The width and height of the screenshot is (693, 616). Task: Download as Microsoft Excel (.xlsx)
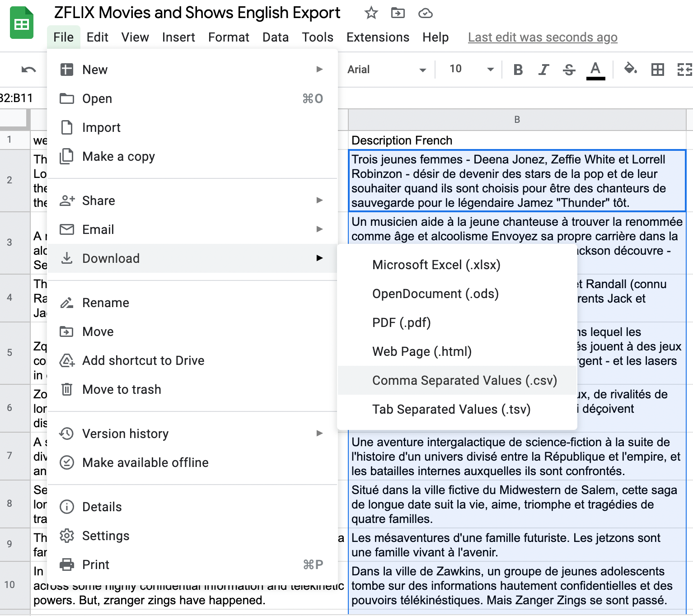(x=457, y=265)
